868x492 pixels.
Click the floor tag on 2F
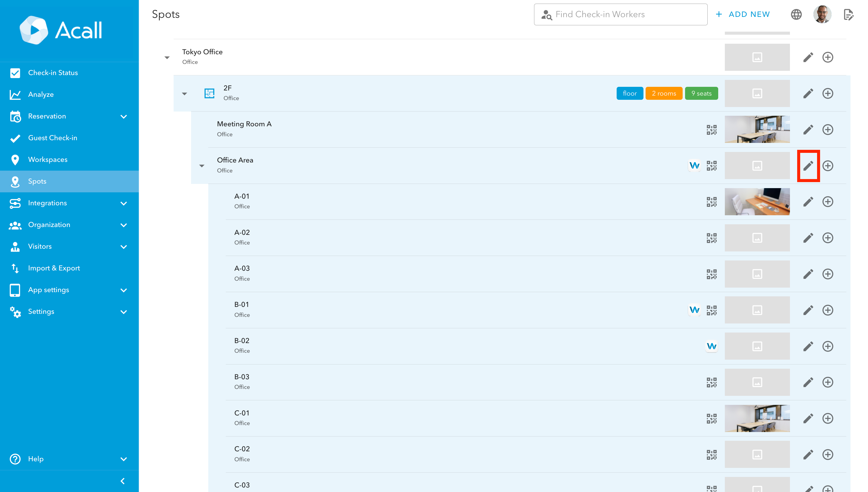point(630,93)
